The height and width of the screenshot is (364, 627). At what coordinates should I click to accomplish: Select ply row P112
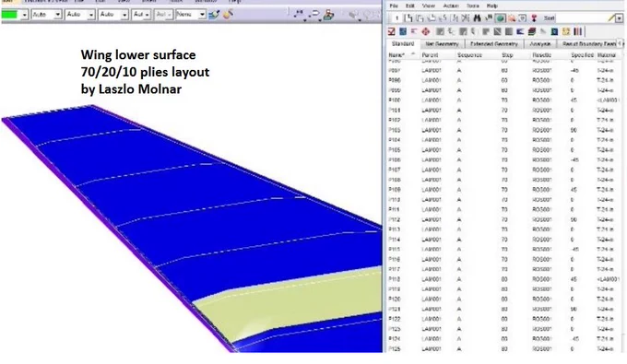pyautogui.click(x=503, y=219)
